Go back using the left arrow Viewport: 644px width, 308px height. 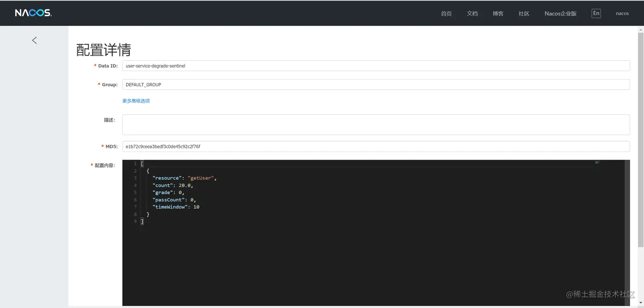34,40
